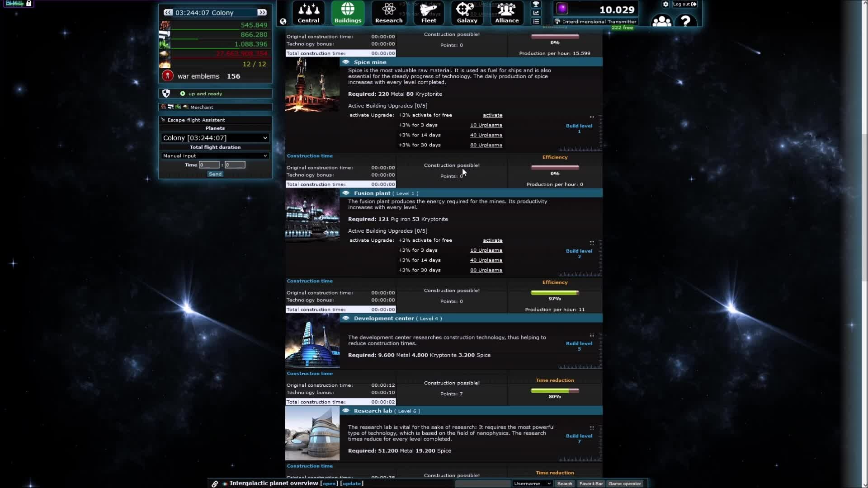The image size is (868, 488).
Task: Click Fusion plant efficiency bar
Action: [x=555, y=293]
